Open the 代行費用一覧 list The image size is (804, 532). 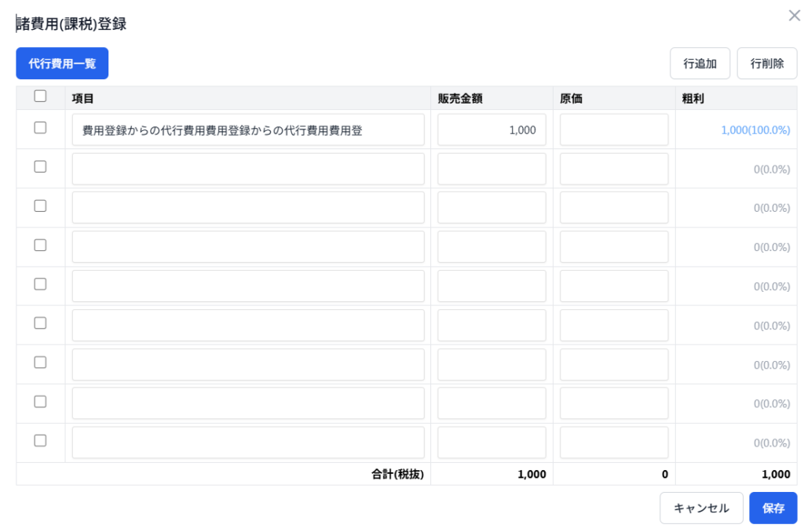[62, 64]
